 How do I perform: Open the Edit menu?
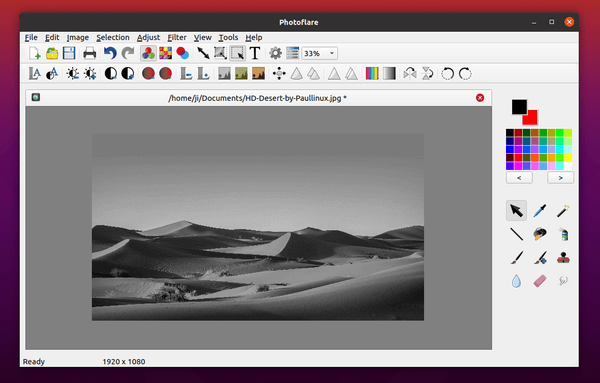[x=52, y=37]
